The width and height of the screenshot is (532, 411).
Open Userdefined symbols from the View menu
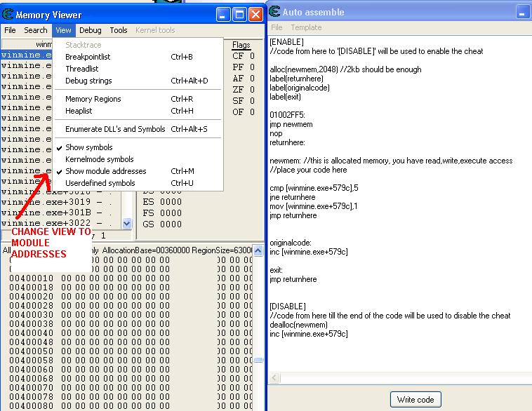138,183
